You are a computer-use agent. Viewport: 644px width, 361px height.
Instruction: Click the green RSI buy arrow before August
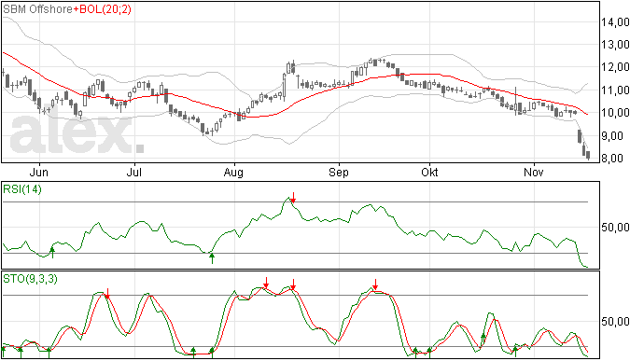tap(212, 258)
